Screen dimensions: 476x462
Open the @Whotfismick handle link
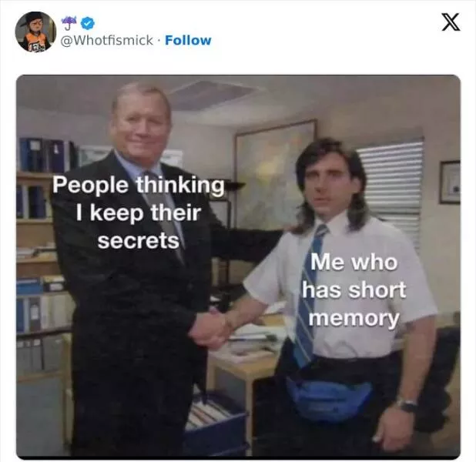click(107, 40)
